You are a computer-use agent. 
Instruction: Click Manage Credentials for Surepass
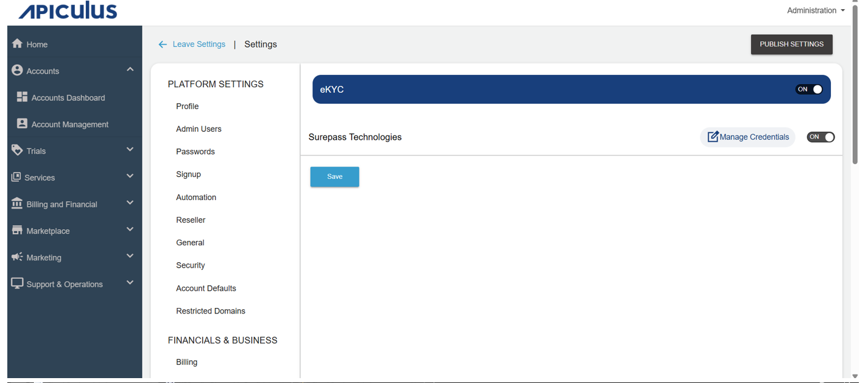tap(747, 137)
